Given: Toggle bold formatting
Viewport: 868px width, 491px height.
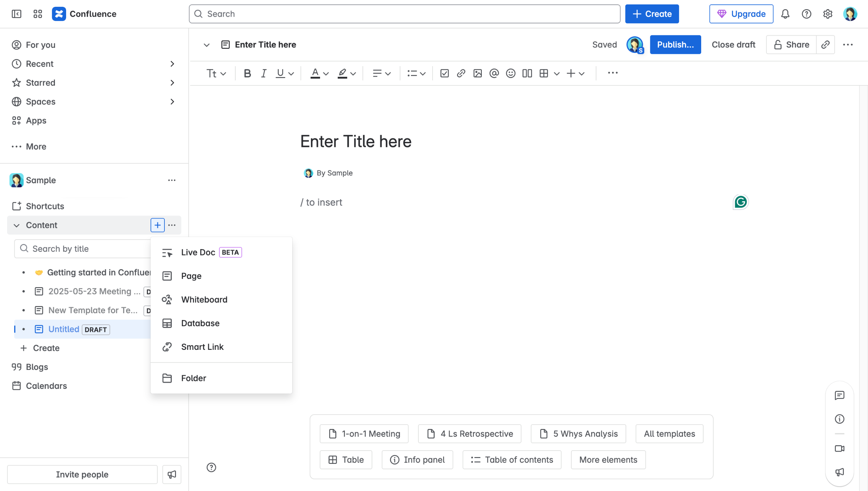Looking at the screenshot, I should pos(247,73).
